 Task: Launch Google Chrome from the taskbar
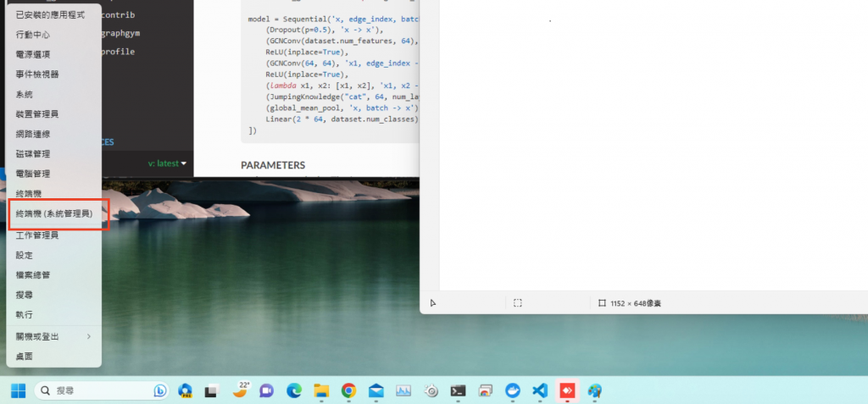(348, 391)
